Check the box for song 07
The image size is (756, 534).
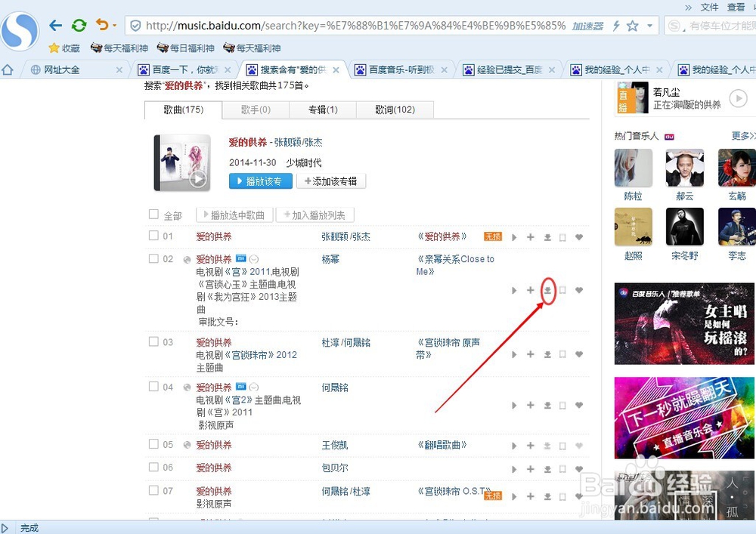tap(153, 490)
